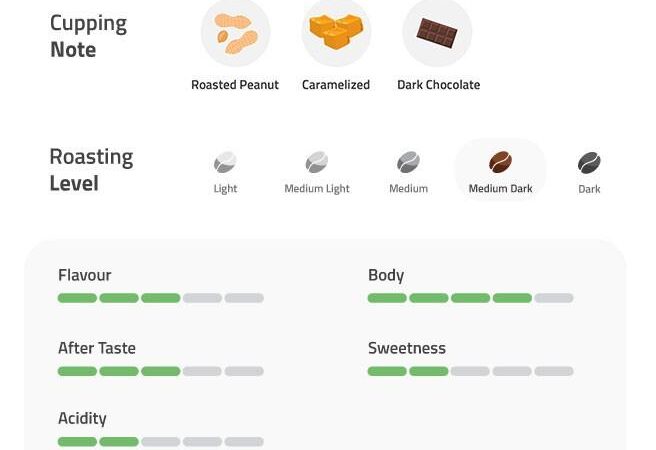Click the Roasted Peanut label
The height and width of the screenshot is (450, 656).
(235, 85)
